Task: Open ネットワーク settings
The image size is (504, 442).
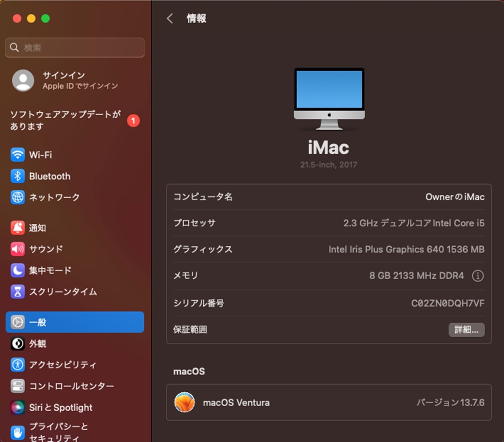Action: pos(54,197)
